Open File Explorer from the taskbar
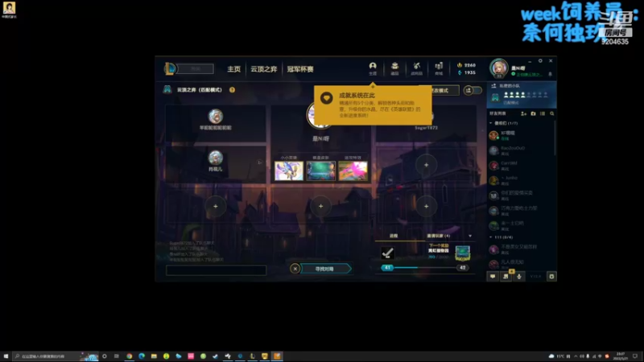The height and width of the screenshot is (362, 644). (154, 356)
